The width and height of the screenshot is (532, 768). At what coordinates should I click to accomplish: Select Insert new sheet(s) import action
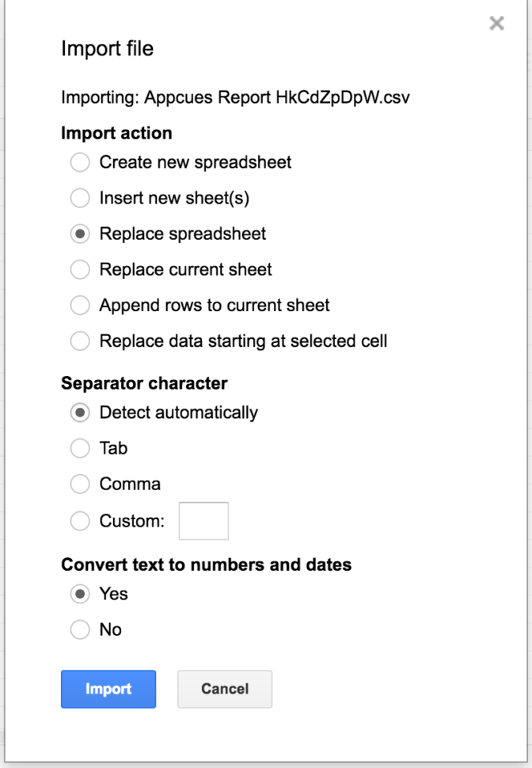pyautogui.click(x=79, y=198)
